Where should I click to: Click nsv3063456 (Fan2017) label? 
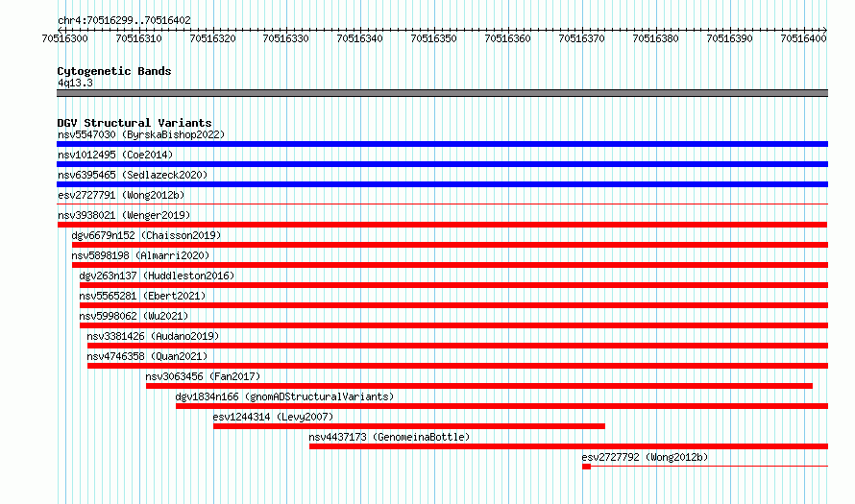coord(204,376)
